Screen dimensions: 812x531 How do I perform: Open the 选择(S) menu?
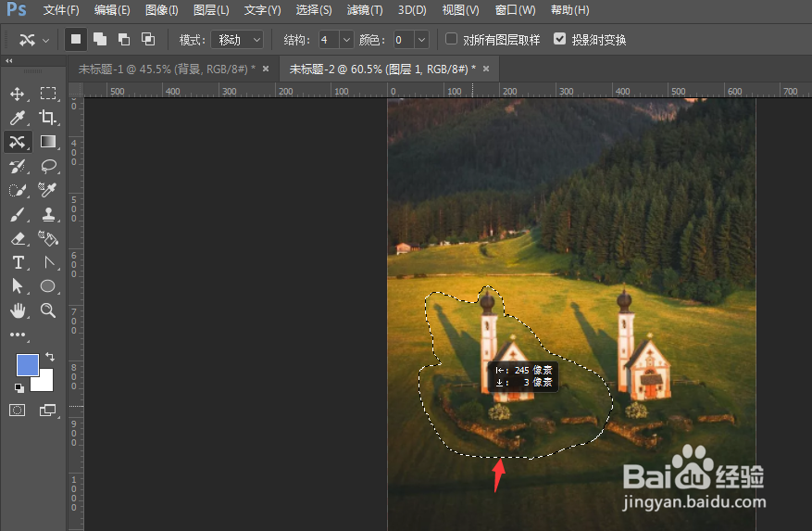coord(313,10)
